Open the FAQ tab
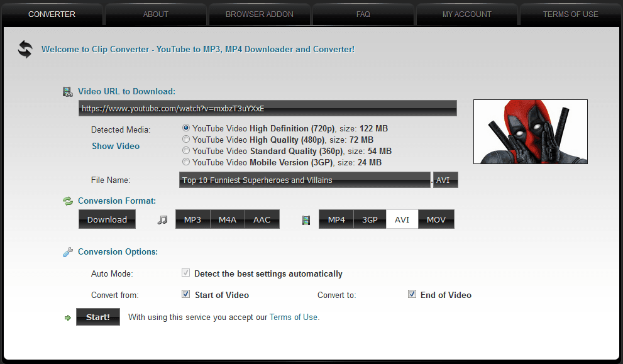The height and width of the screenshot is (364, 623). pos(363,14)
